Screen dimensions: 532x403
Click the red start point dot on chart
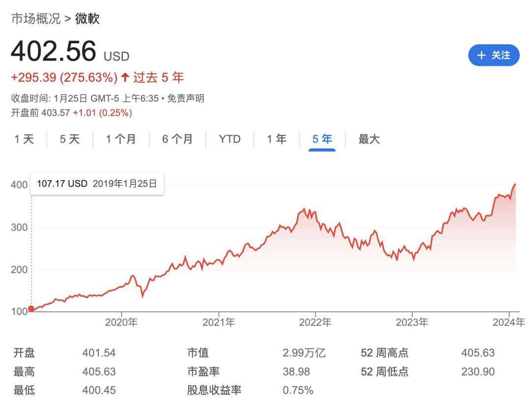coord(31,309)
